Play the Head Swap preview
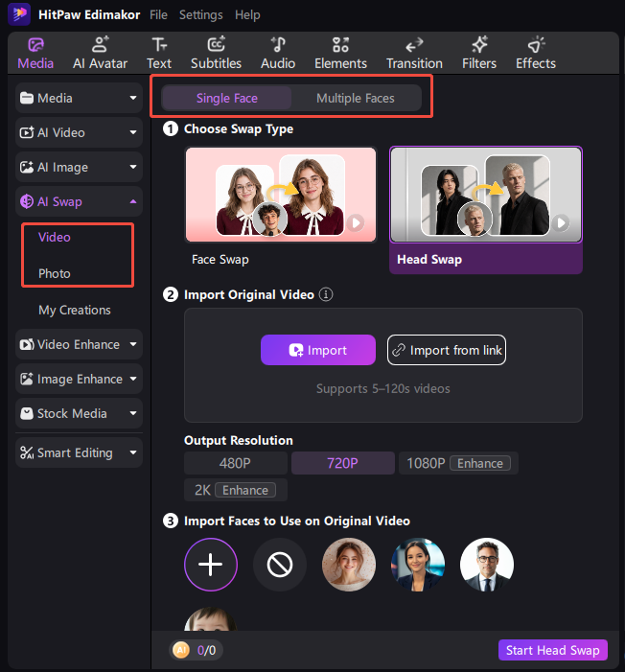Viewport: 625px width, 672px height. click(560, 222)
